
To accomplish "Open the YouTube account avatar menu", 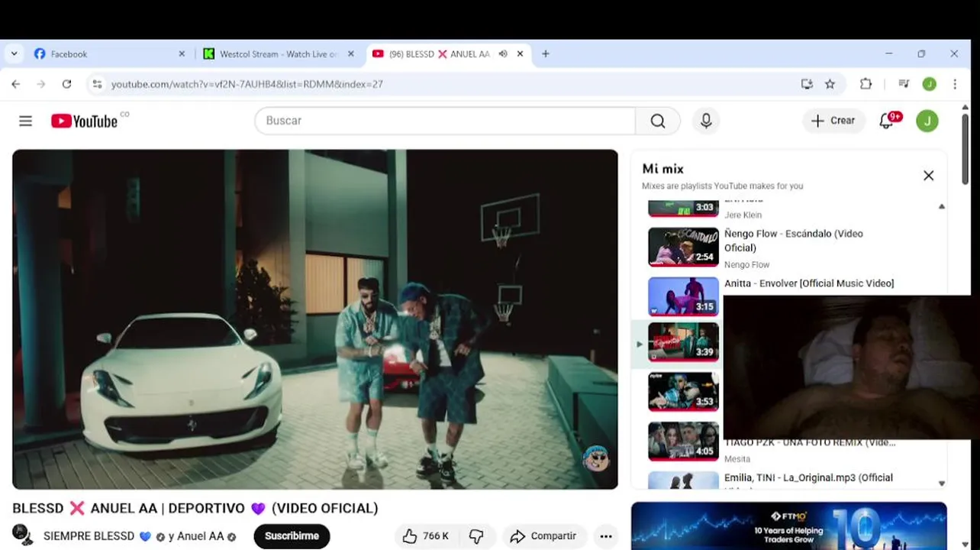I will pyautogui.click(x=927, y=121).
